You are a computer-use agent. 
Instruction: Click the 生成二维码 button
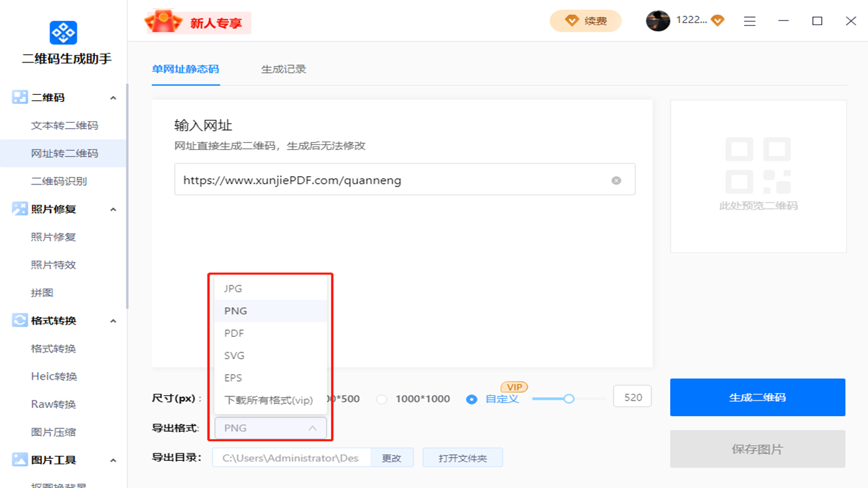click(757, 397)
